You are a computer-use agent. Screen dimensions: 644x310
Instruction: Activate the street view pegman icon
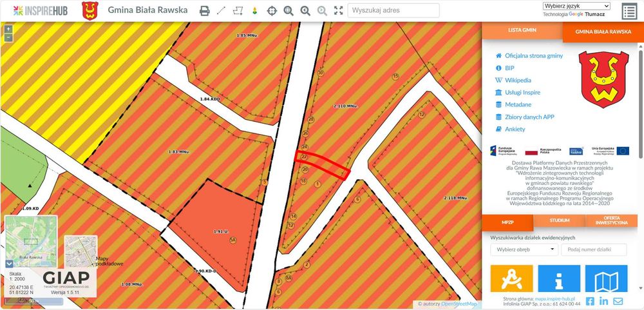(254, 11)
